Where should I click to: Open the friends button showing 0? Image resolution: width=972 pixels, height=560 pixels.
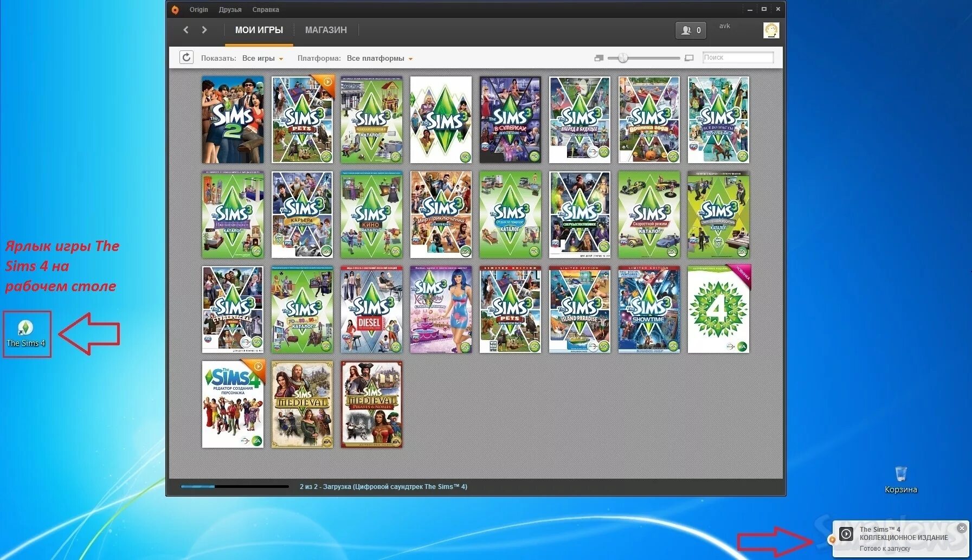[x=691, y=30]
